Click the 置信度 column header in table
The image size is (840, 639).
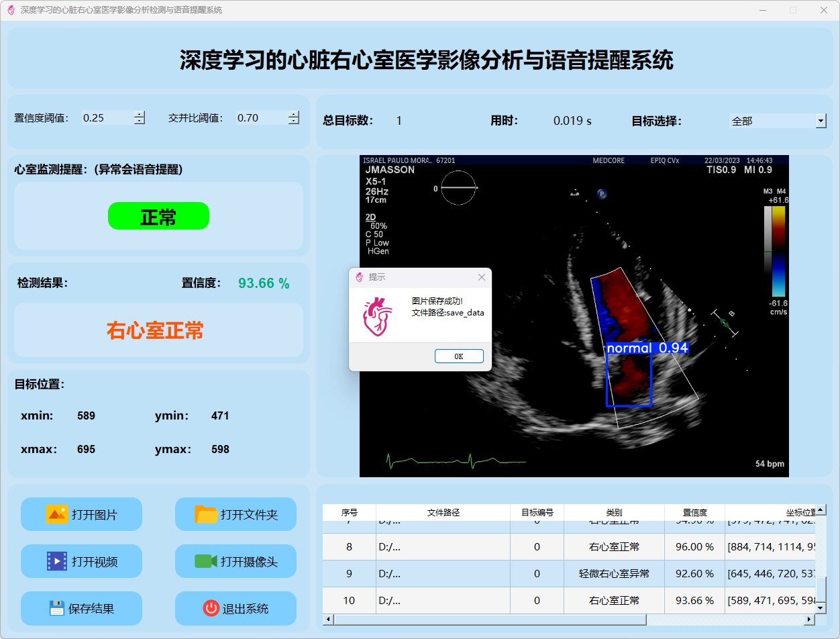[x=694, y=512]
